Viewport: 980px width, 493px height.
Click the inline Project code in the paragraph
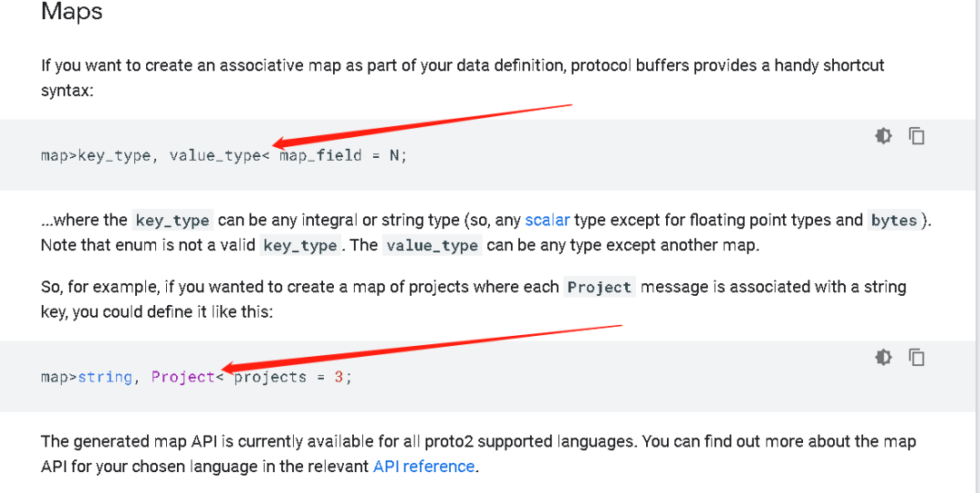(x=599, y=288)
